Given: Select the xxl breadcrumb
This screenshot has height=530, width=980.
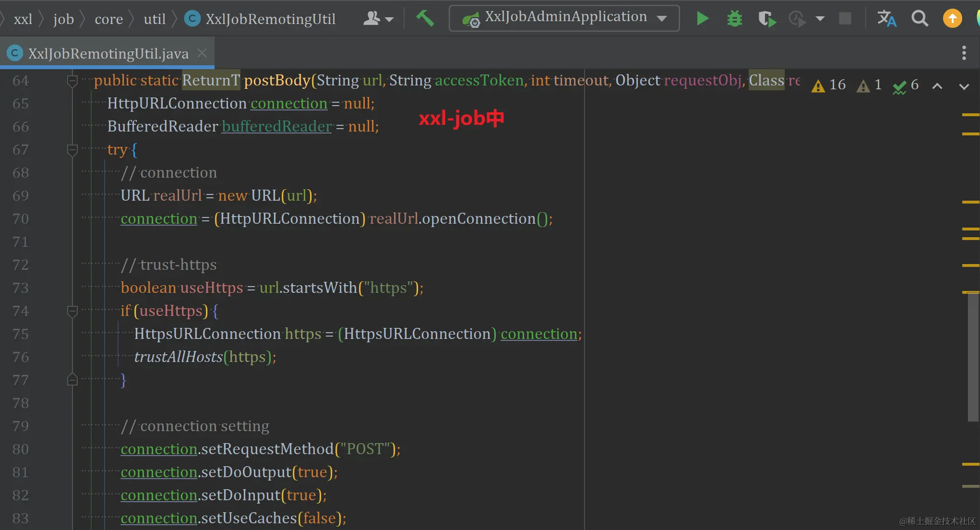Looking at the screenshot, I should (x=23, y=19).
